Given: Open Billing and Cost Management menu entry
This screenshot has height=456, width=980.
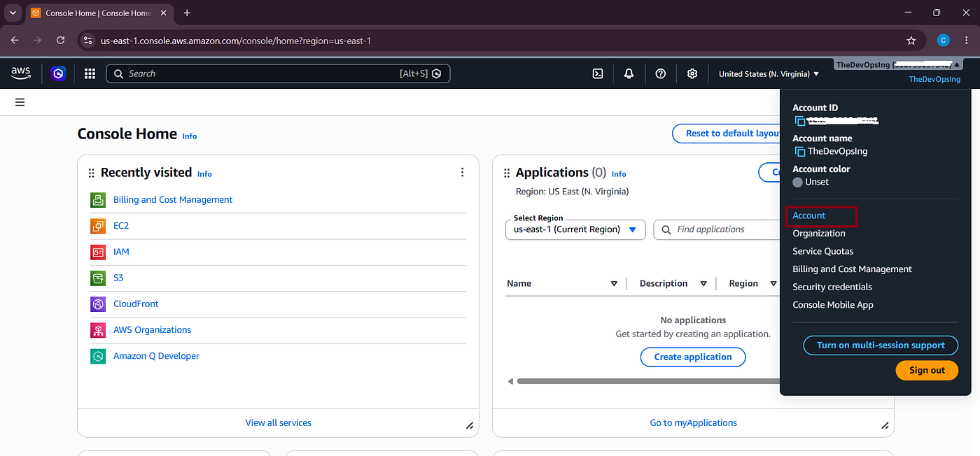Looking at the screenshot, I should point(852,269).
